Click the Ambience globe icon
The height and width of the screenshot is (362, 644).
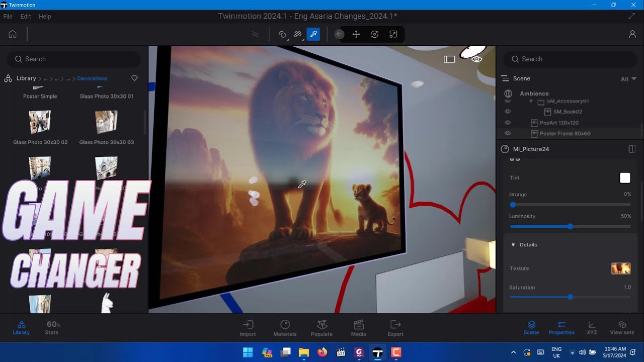click(508, 94)
